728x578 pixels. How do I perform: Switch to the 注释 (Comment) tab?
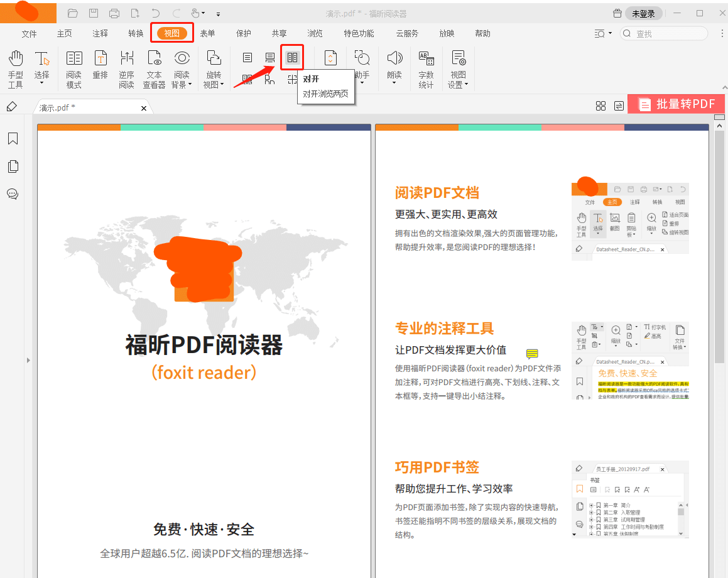click(101, 33)
